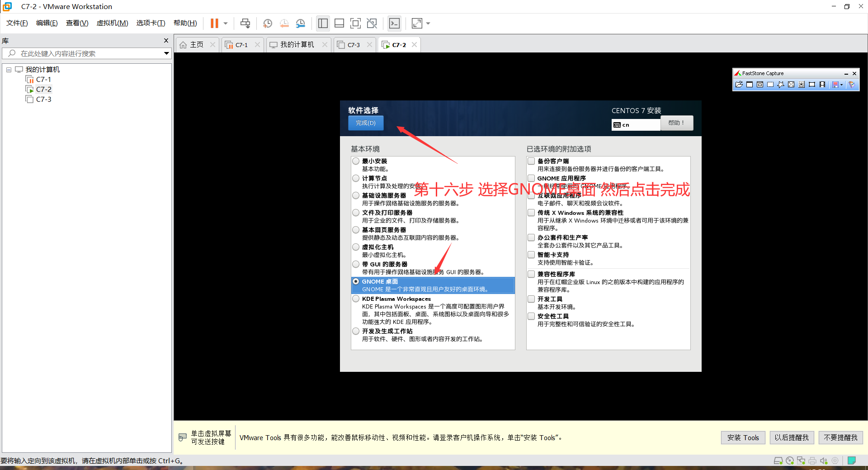Open the message log note icon
Viewport: 868px width, 470px height.
point(852,461)
